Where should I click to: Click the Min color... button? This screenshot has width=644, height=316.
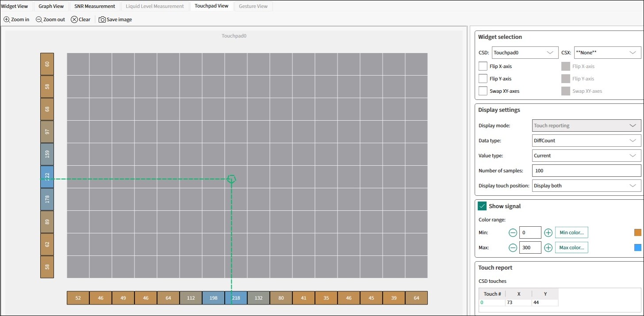coord(571,232)
